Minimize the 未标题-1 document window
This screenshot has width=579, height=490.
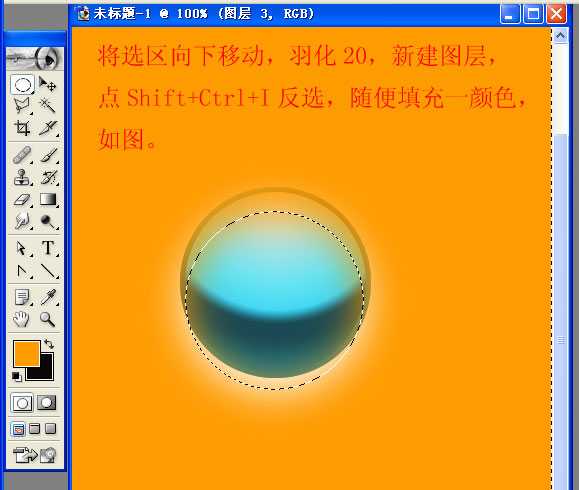(510, 14)
